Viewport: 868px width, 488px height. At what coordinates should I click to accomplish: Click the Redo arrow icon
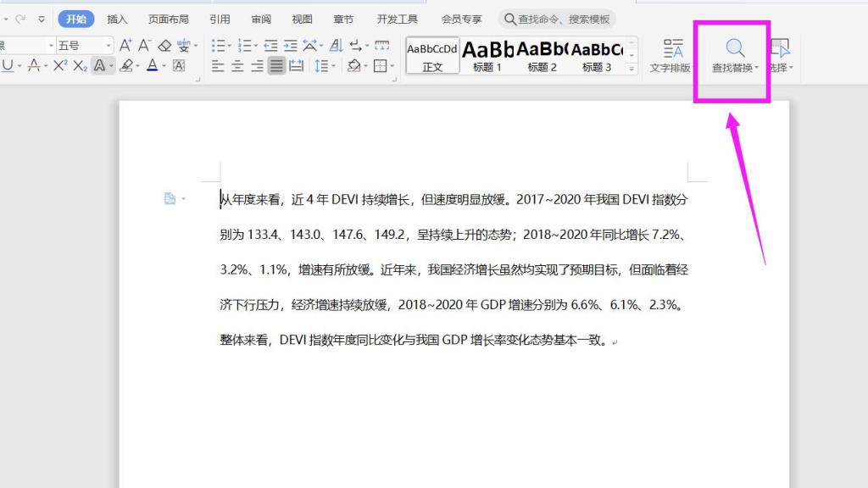tap(20, 19)
